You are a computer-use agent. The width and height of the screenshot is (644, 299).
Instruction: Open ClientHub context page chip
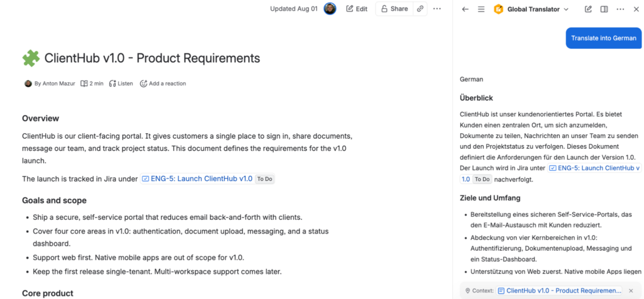pyautogui.click(x=559, y=290)
